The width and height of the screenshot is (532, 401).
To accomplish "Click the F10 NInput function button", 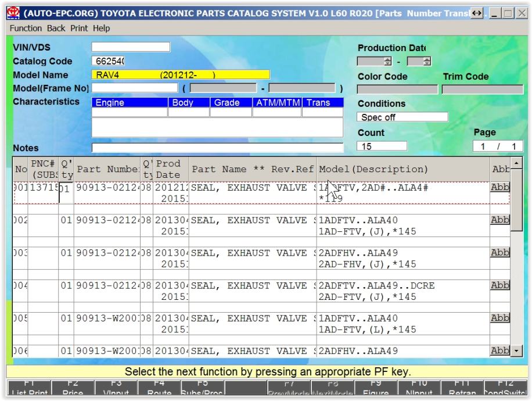I will click(419, 388).
